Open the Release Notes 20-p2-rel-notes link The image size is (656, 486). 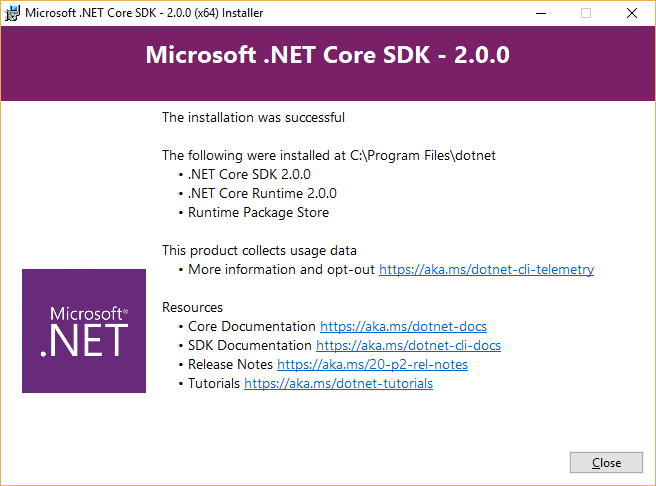point(372,365)
